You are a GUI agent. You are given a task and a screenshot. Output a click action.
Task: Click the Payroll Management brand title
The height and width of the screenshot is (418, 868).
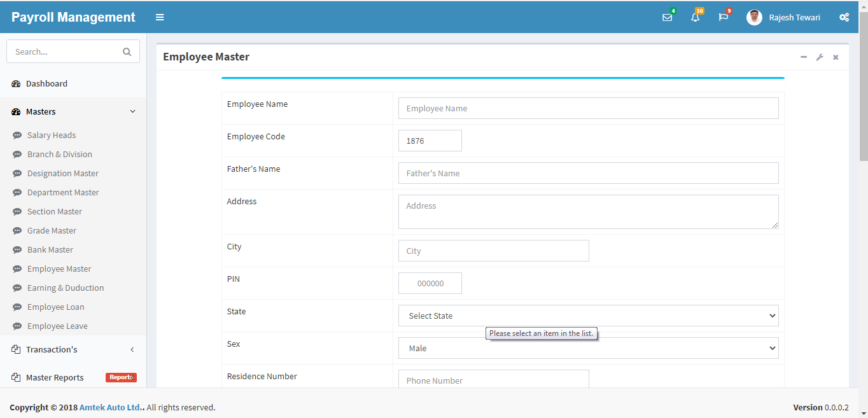[x=73, y=17]
